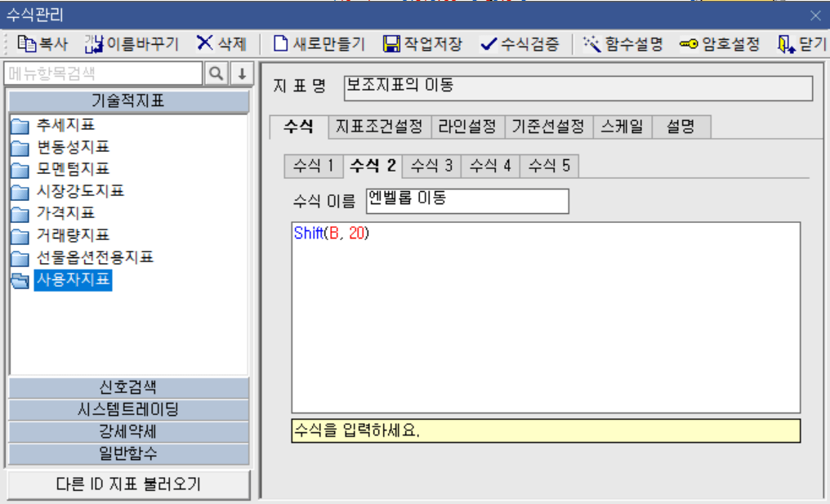Switch to the 라인설정 tab

point(468,127)
